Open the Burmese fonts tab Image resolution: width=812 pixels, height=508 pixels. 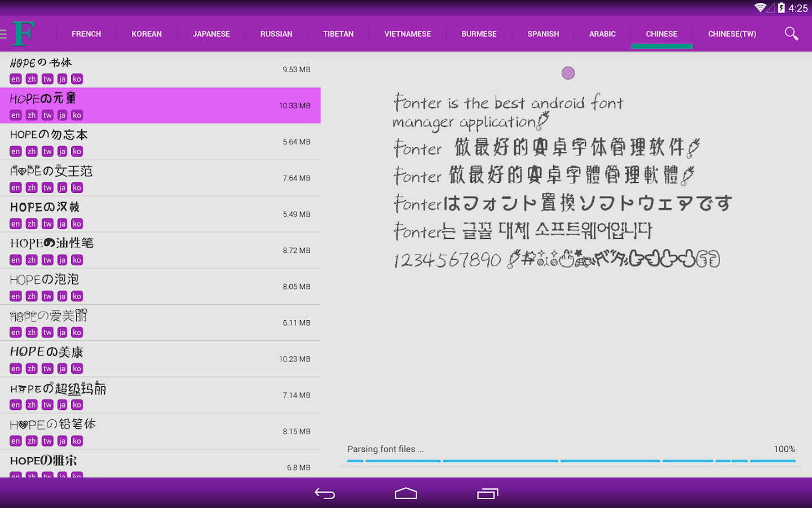point(479,34)
